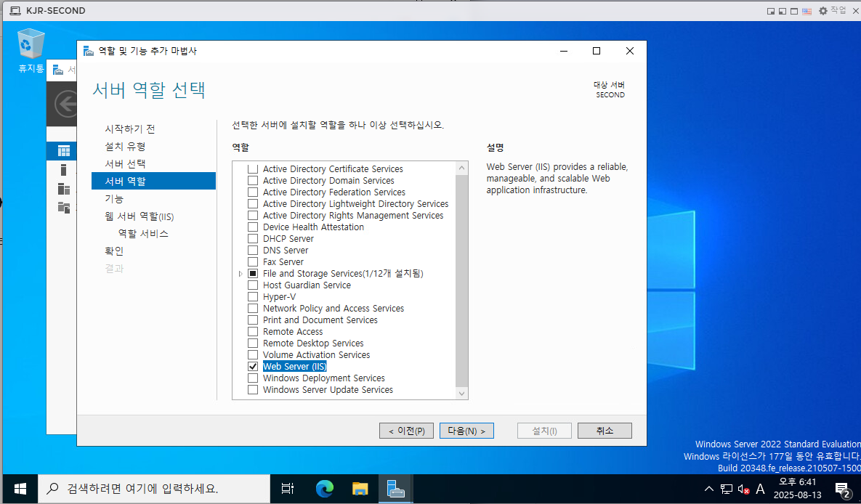Select the Network Policy and Access Services row
Image resolution: width=861 pixels, height=504 pixels.
click(334, 309)
